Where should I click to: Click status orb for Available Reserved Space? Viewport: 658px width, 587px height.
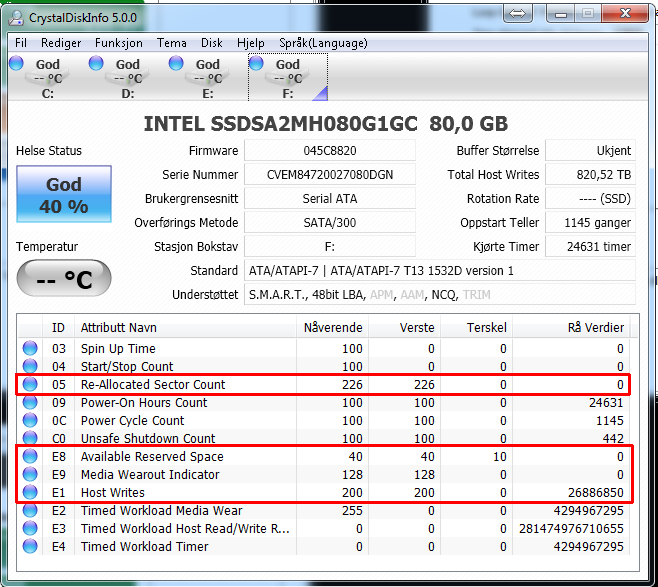click(x=30, y=456)
